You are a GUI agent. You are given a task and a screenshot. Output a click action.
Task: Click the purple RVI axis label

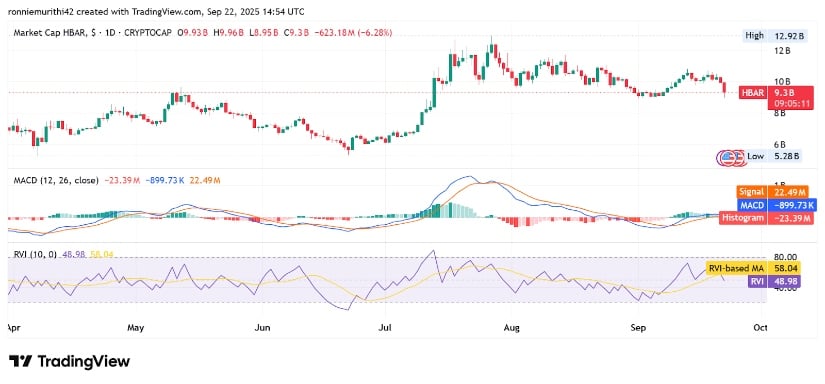(x=758, y=281)
